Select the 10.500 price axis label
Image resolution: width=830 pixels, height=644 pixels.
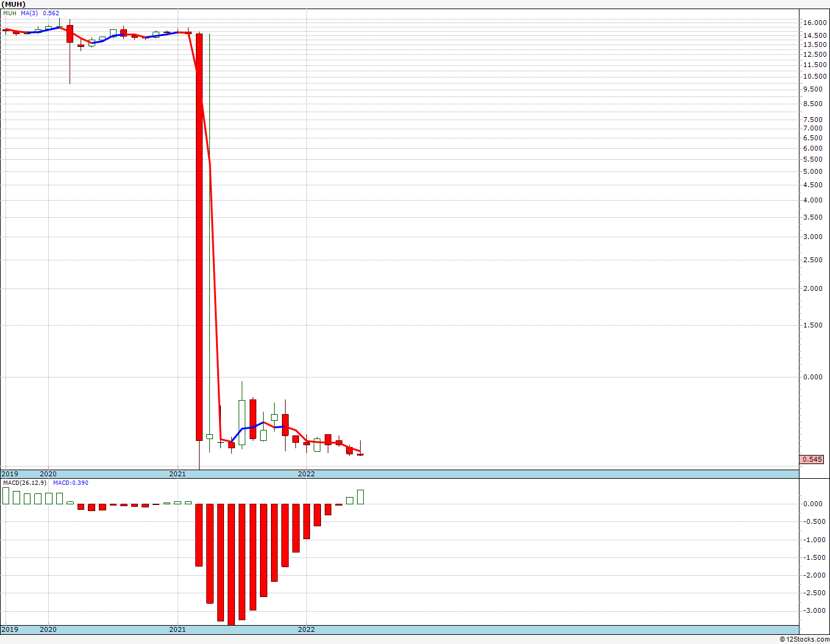[x=815, y=76]
